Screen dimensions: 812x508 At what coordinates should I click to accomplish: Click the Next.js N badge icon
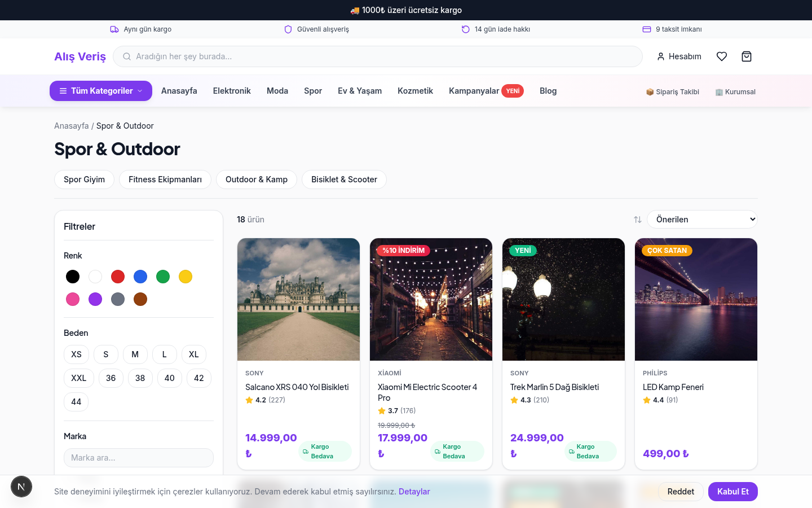point(21,487)
